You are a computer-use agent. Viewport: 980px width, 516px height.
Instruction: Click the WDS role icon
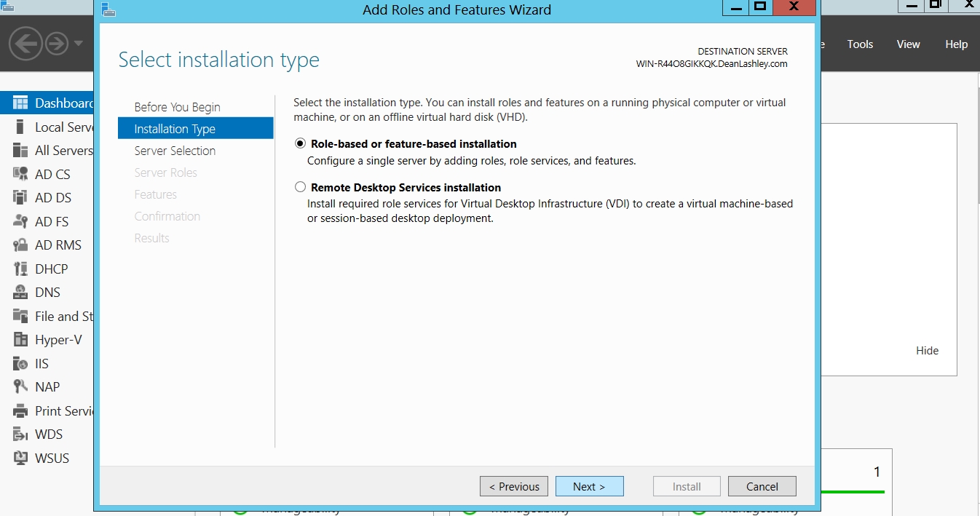[x=20, y=434]
